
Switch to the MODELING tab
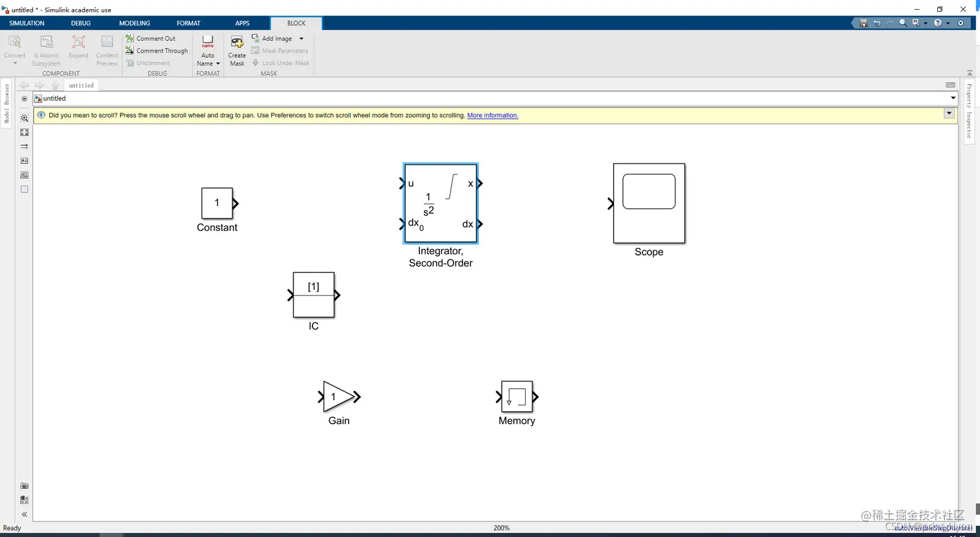(x=135, y=23)
